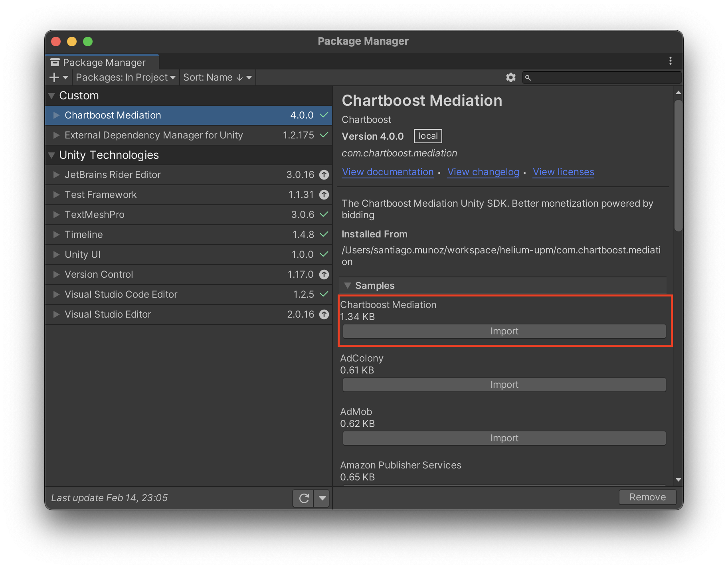Click installed checkmark beside Visual Studio Code Editor
This screenshot has width=728, height=569.
324,294
